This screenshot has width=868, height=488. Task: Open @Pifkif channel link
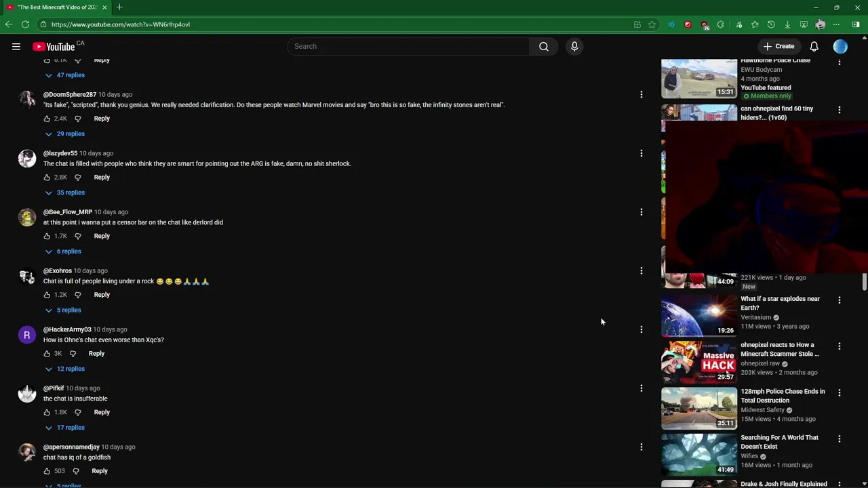click(54, 388)
